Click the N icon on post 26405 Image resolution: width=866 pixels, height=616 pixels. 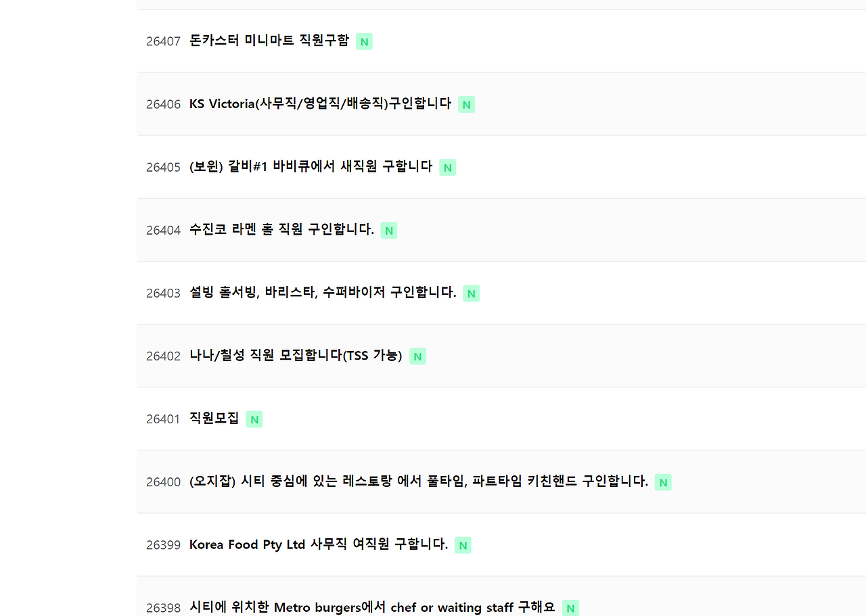[x=447, y=167]
